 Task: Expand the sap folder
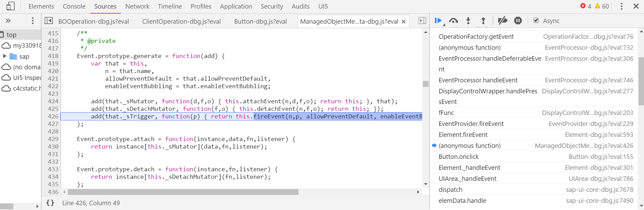click(x=5, y=56)
